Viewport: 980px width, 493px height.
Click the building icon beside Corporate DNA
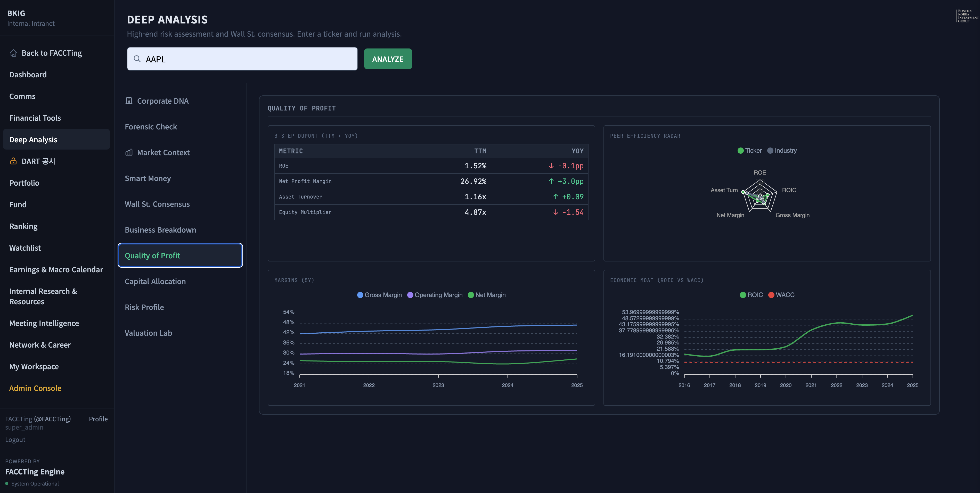click(x=129, y=101)
